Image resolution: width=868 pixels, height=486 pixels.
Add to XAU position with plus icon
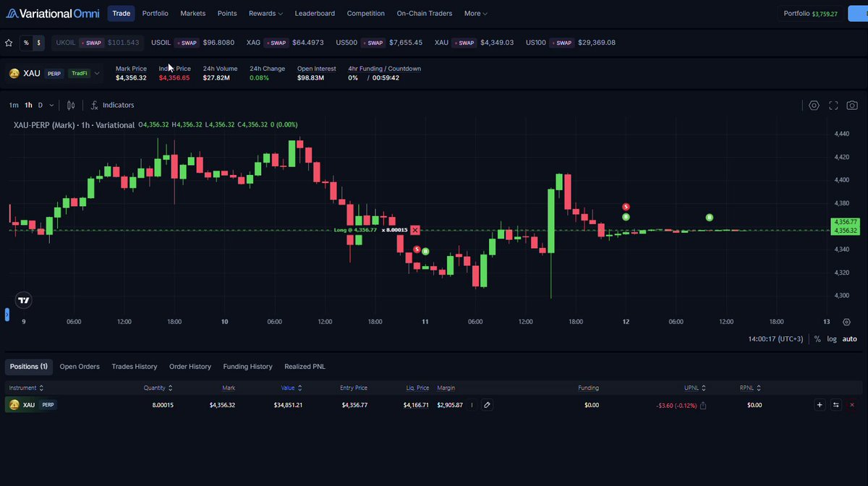820,405
